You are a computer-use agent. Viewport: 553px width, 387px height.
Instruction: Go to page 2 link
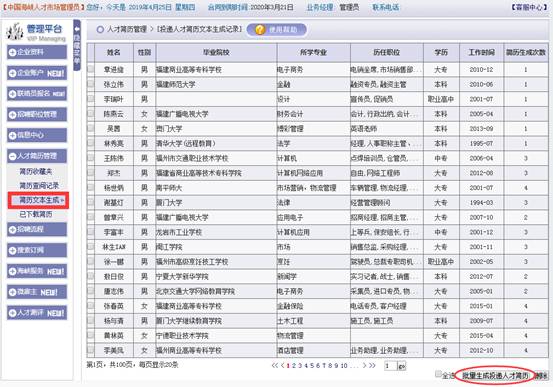coord(294,365)
